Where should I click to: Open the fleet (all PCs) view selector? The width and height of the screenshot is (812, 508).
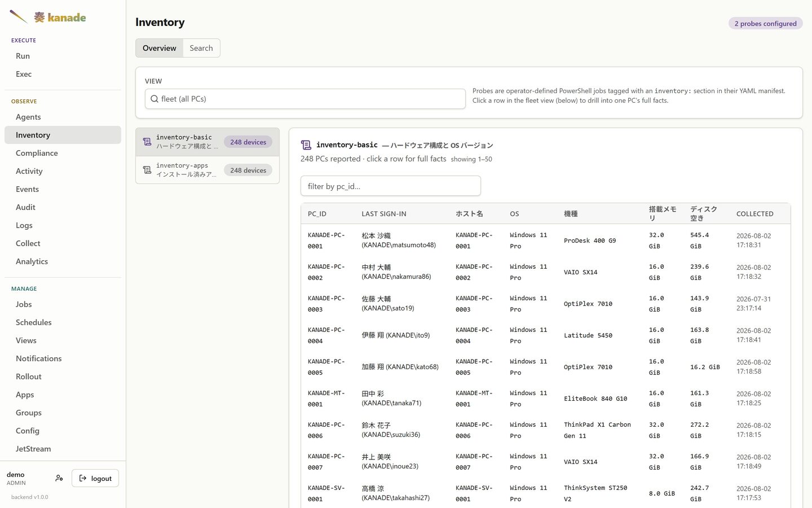click(x=305, y=99)
